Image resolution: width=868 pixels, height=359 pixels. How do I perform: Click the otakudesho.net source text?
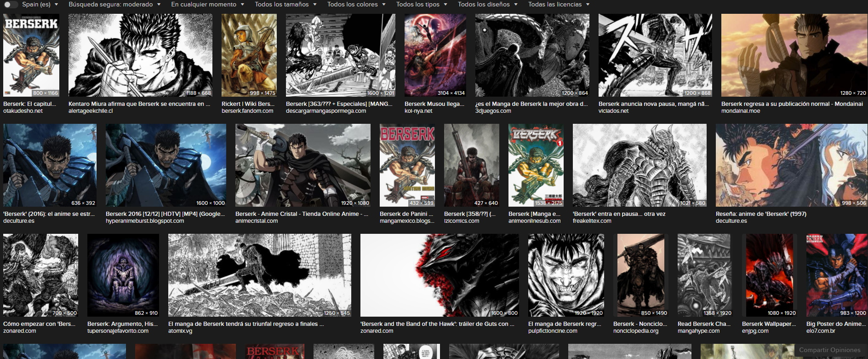coord(23,111)
